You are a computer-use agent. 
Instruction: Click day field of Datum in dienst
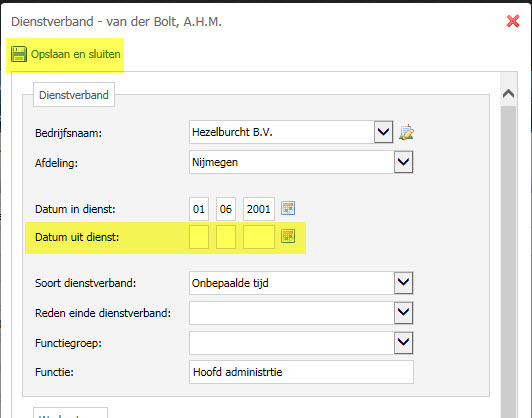click(x=199, y=209)
